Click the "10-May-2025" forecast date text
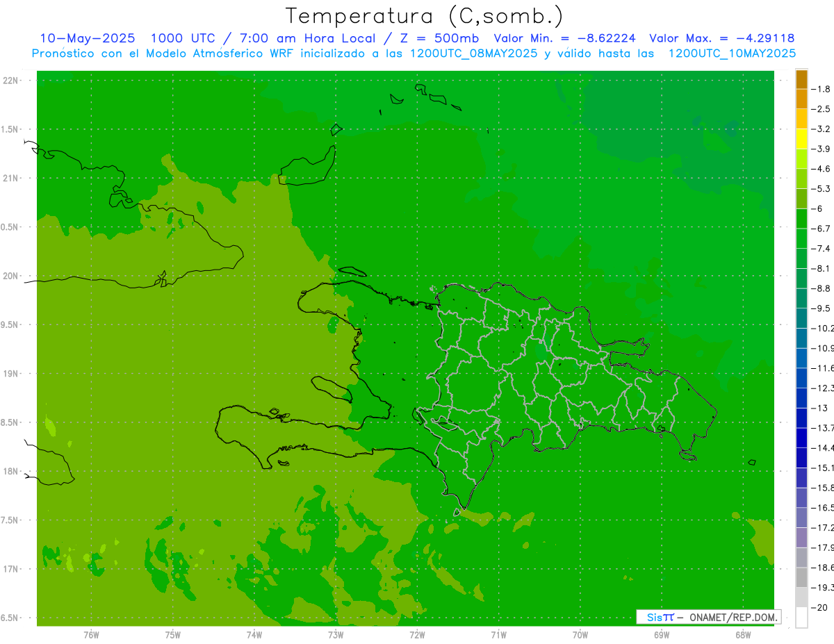 [x=88, y=38]
